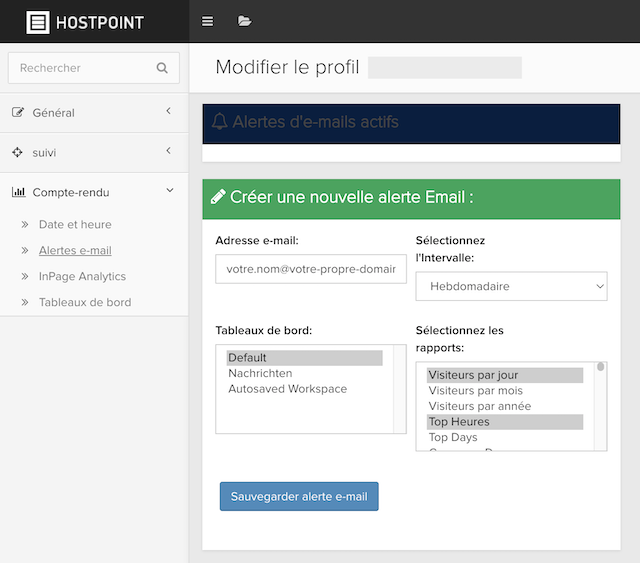Click the pencil icon in Créer header
640x563 pixels.
[218, 197]
